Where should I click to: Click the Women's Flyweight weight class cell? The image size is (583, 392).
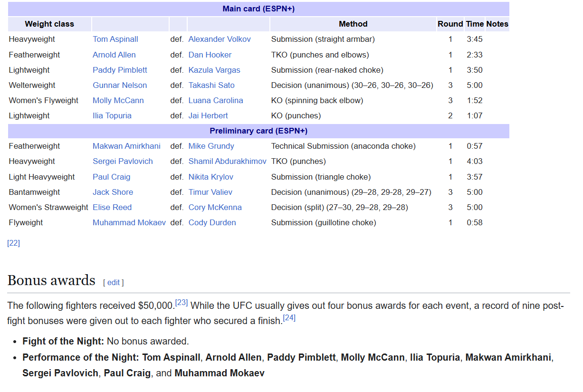[44, 100]
